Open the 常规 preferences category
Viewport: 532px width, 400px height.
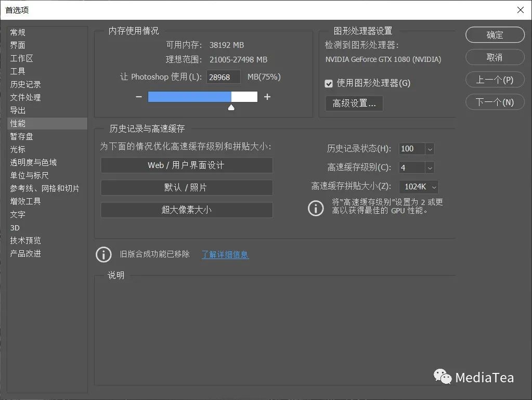18,32
